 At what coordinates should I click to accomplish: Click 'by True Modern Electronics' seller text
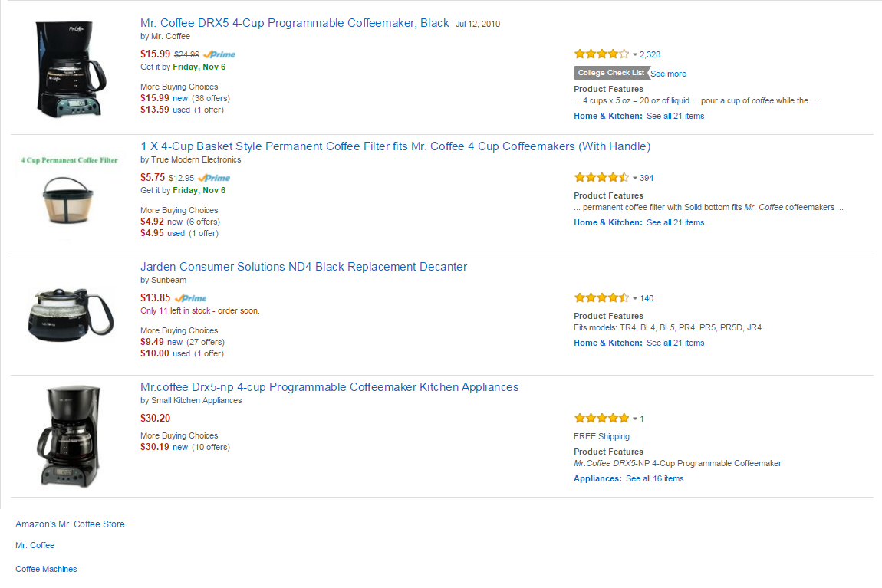coord(191,160)
